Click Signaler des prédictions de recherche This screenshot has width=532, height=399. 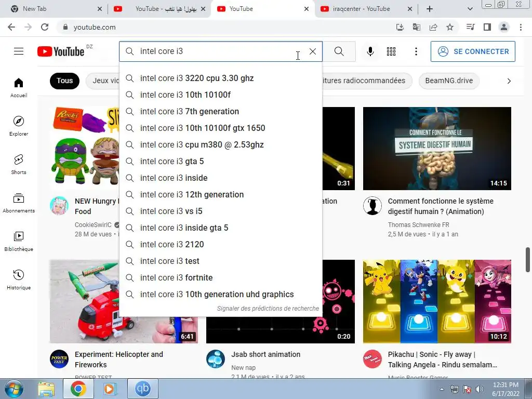(268, 309)
